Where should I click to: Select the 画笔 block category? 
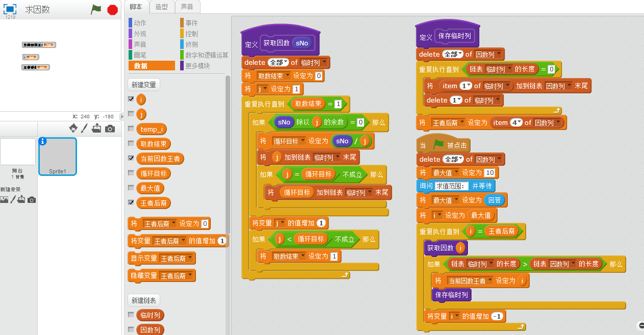pos(151,55)
